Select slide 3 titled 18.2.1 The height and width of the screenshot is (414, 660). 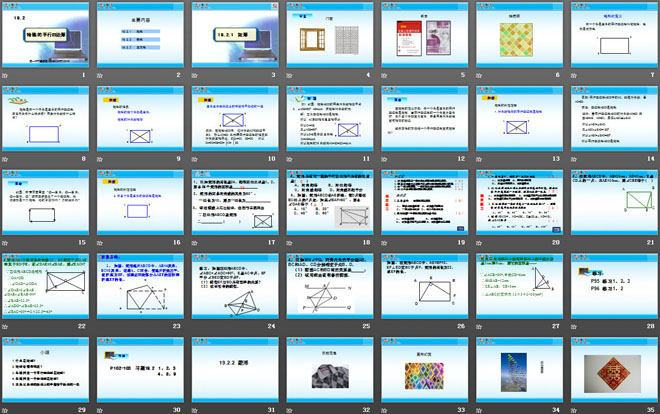[235, 36]
